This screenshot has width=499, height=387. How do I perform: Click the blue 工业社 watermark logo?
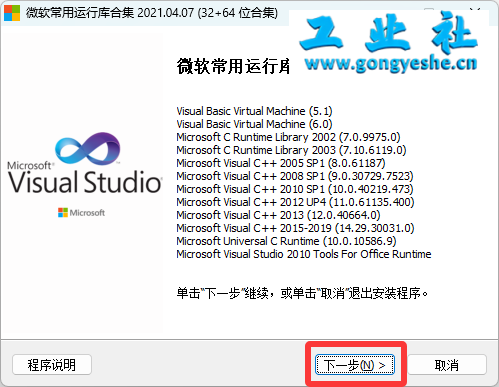(389, 34)
